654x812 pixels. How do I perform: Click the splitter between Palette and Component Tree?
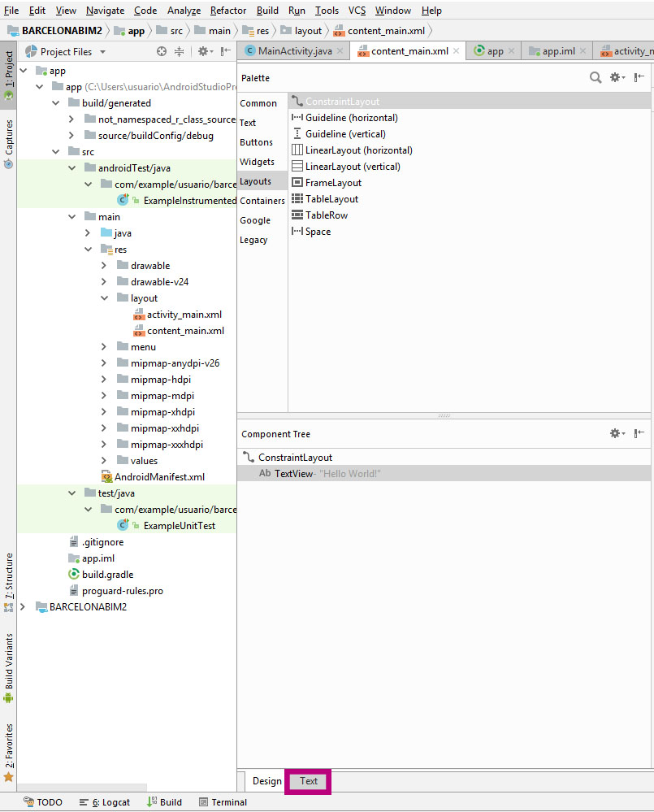coord(444,415)
